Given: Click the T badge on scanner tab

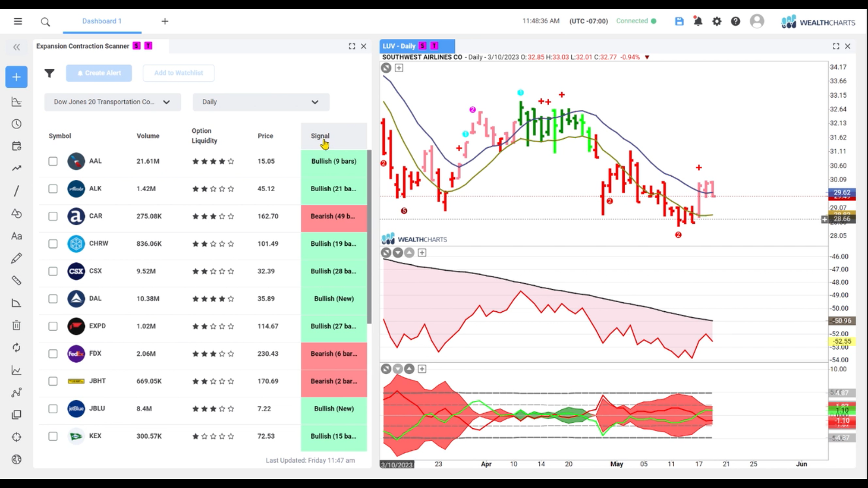Looking at the screenshot, I should 148,46.
